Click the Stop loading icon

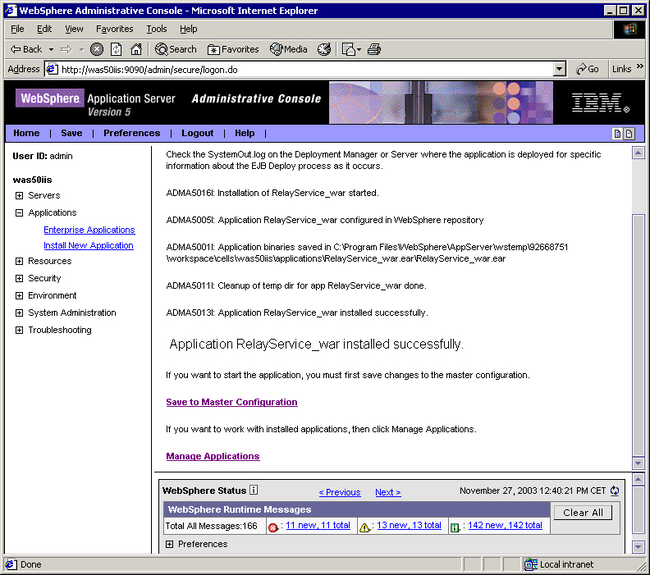(x=97, y=49)
